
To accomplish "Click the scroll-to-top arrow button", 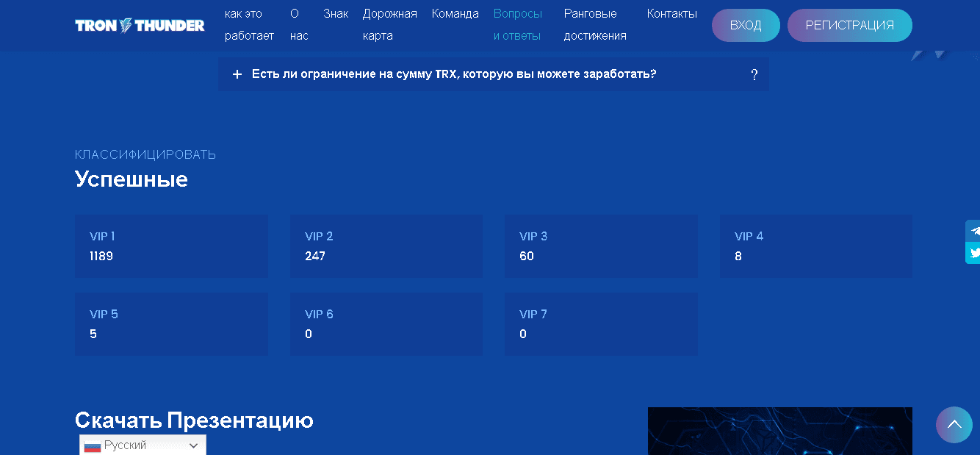I will [954, 424].
